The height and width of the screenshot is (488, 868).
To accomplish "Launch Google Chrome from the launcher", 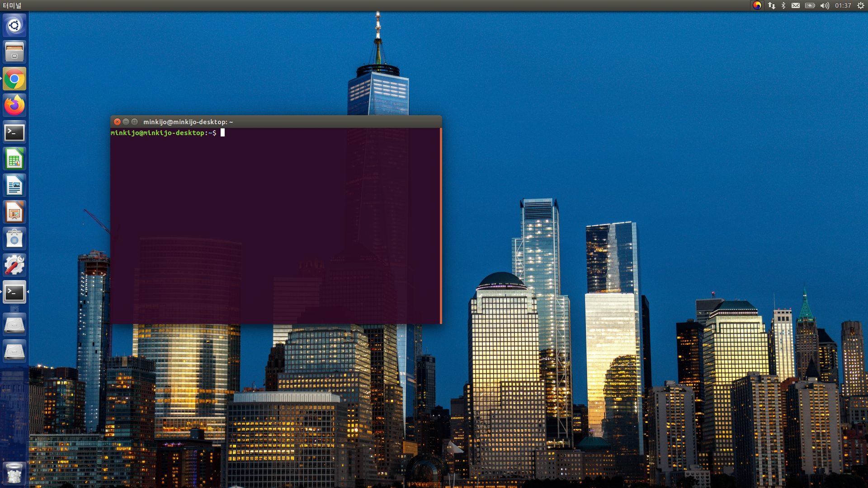I will 14,79.
